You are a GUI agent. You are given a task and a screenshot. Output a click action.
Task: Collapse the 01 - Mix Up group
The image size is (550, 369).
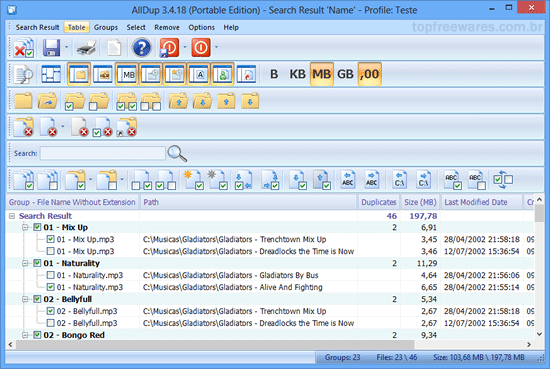25,227
